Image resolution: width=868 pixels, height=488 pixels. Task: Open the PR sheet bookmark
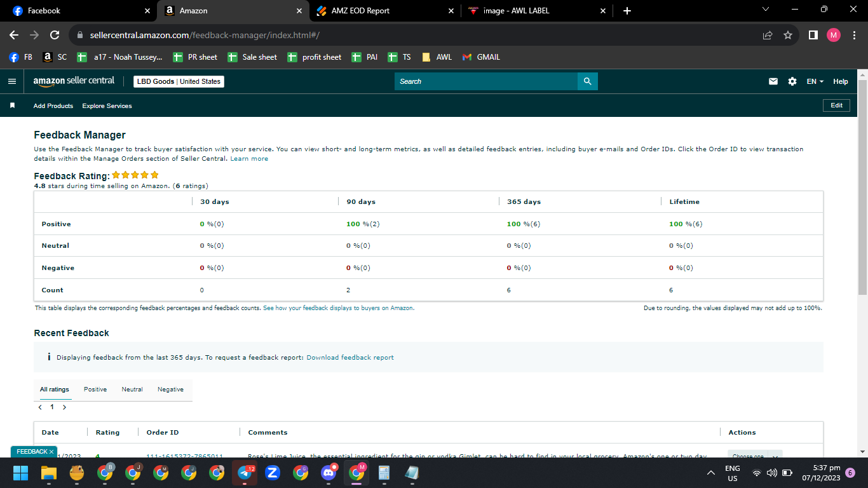pyautogui.click(x=195, y=57)
